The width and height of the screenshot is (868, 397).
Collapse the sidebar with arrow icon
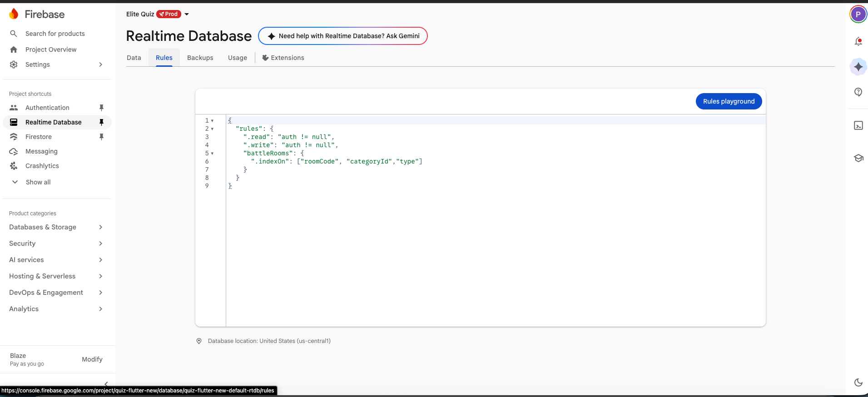(x=106, y=384)
